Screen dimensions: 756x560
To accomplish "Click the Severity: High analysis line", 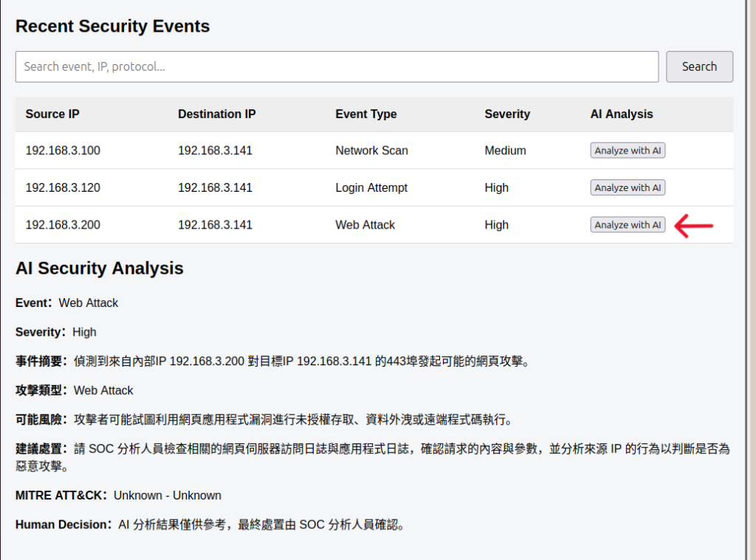I will tap(56, 332).
